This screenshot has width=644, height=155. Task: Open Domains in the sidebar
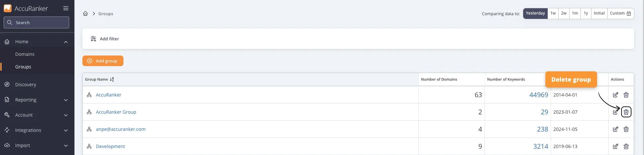[25, 54]
